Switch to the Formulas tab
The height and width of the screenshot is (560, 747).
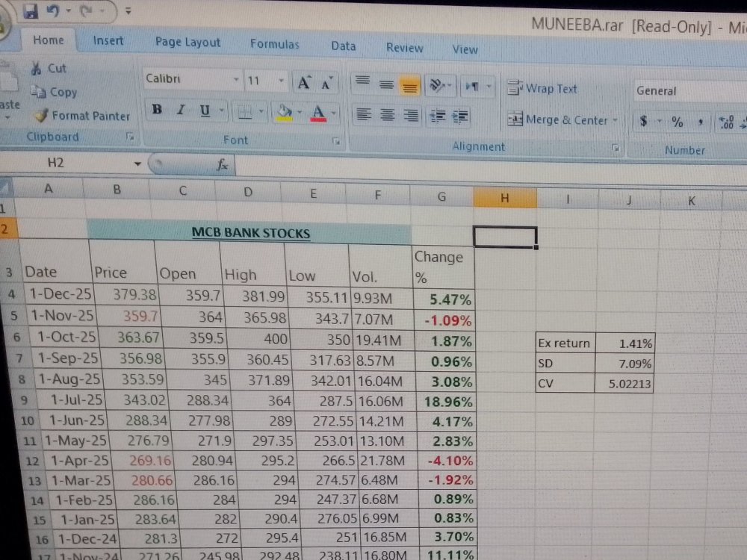click(274, 44)
